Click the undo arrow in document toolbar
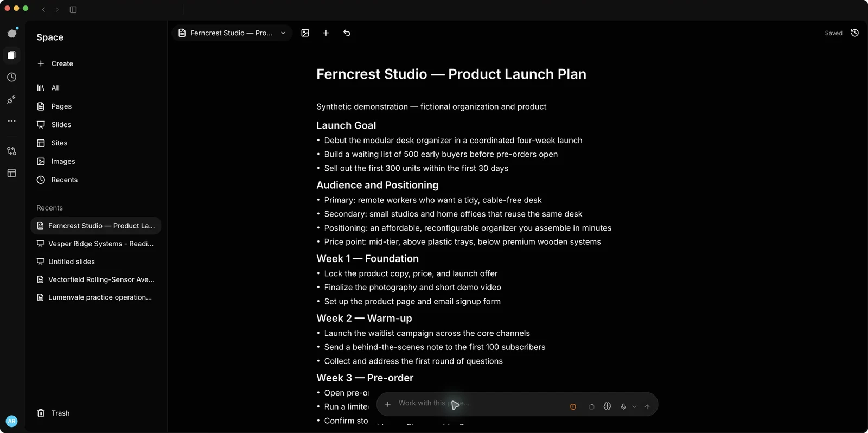Screen dimensions: 868x433 pos(347,33)
